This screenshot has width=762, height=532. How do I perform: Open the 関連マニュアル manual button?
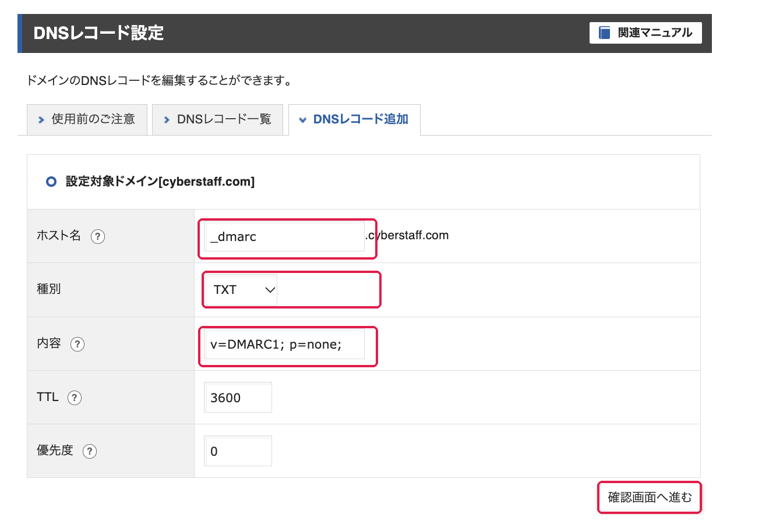pyautogui.click(x=645, y=33)
